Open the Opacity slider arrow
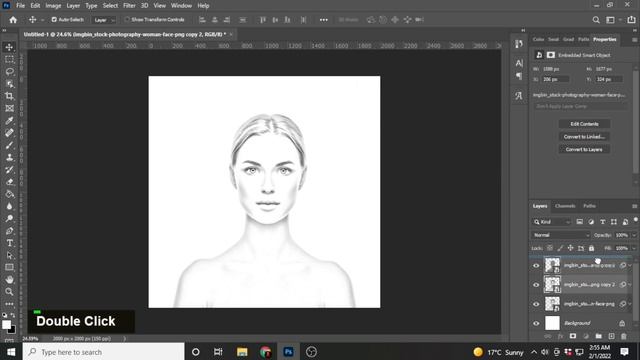The image size is (640, 360). pos(634,235)
